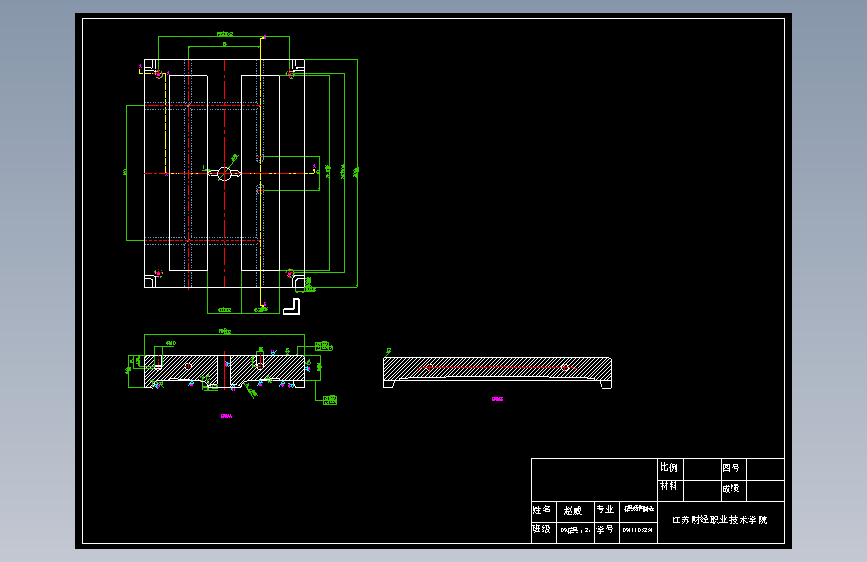This screenshot has width=867, height=562.
Task: Select the hatched long section view on the right
Action: (x=497, y=373)
